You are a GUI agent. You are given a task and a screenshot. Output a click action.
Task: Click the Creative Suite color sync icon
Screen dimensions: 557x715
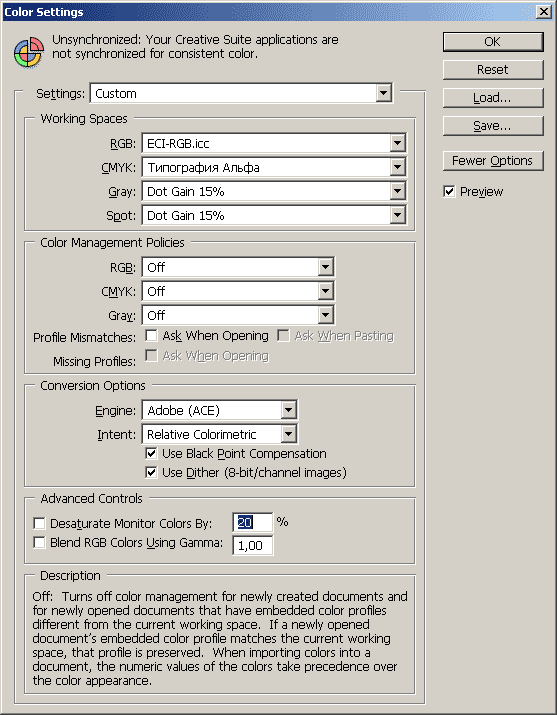pyautogui.click(x=29, y=52)
